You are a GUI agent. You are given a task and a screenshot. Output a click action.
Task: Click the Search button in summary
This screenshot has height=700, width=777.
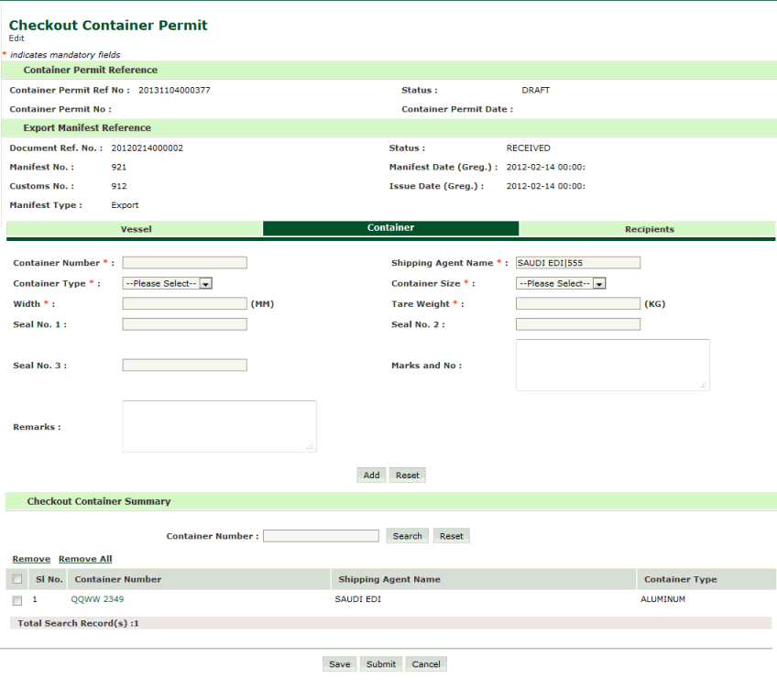point(407,536)
